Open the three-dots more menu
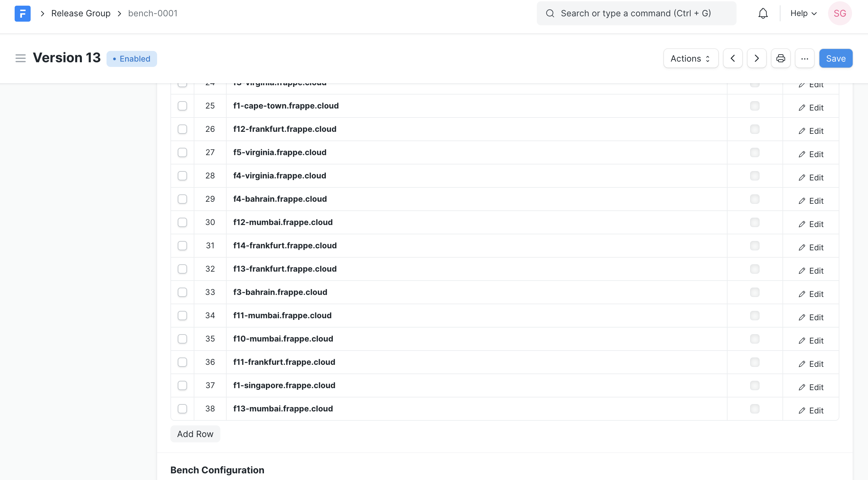 click(804, 58)
